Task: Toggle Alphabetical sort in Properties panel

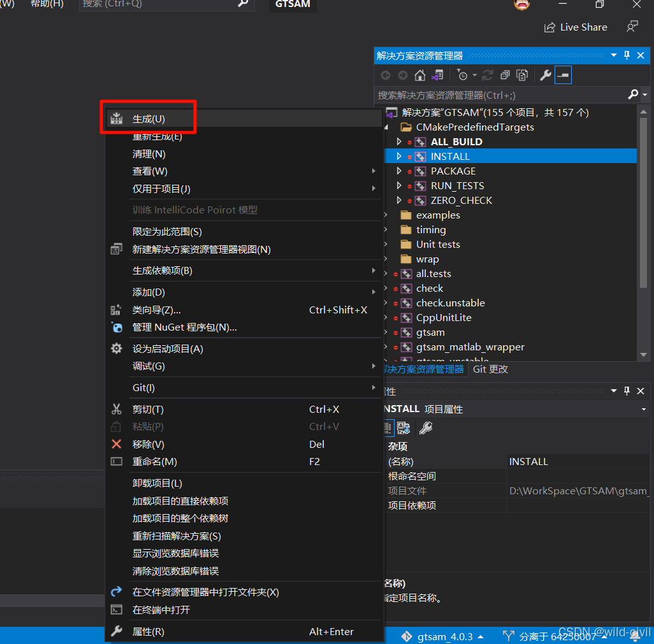Action: [x=403, y=428]
